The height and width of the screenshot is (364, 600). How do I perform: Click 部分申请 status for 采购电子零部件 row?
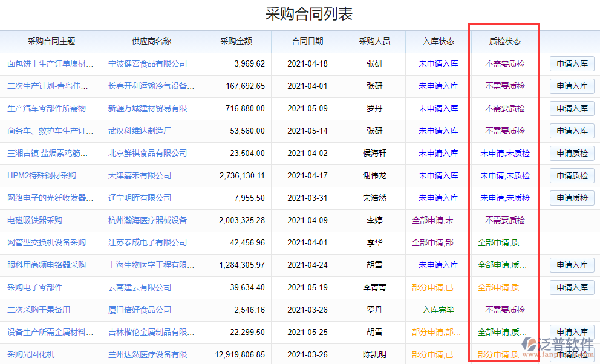[x=437, y=287]
